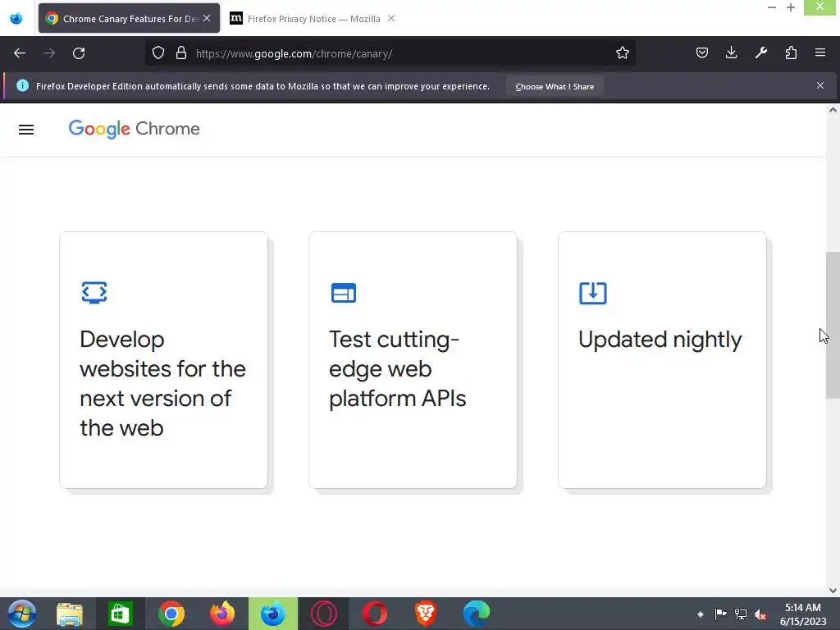
Task: Show site security padlock info
Action: pyautogui.click(x=181, y=53)
